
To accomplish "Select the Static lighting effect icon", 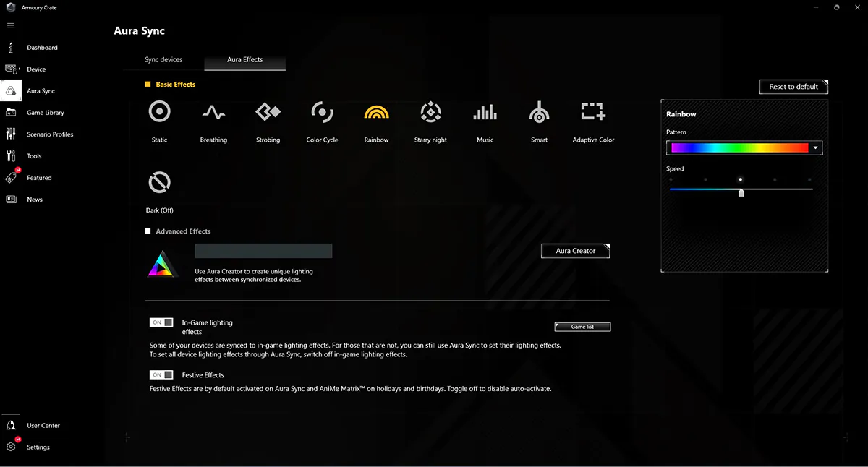I will [x=159, y=112].
